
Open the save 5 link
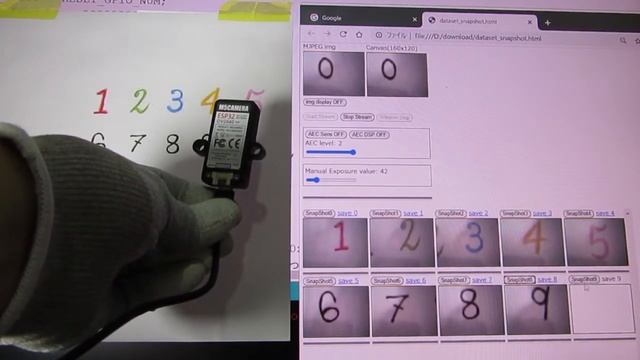[x=349, y=281]
